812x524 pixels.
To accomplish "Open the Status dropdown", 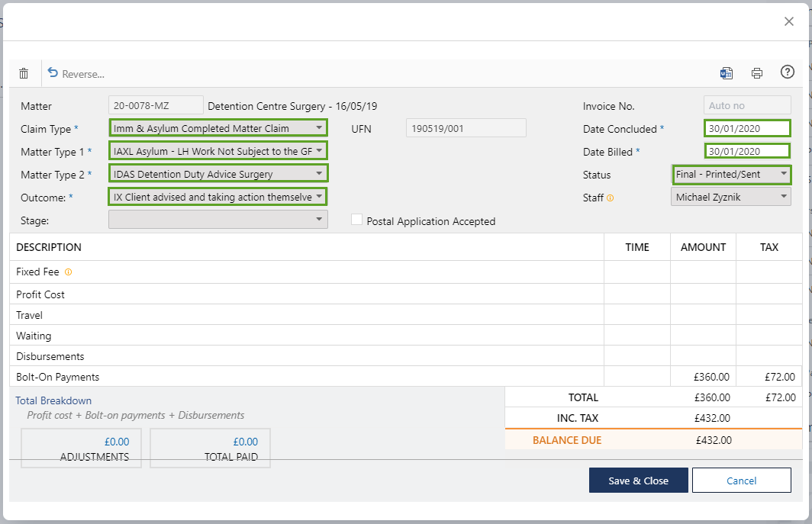I will [x=731, y=175].
